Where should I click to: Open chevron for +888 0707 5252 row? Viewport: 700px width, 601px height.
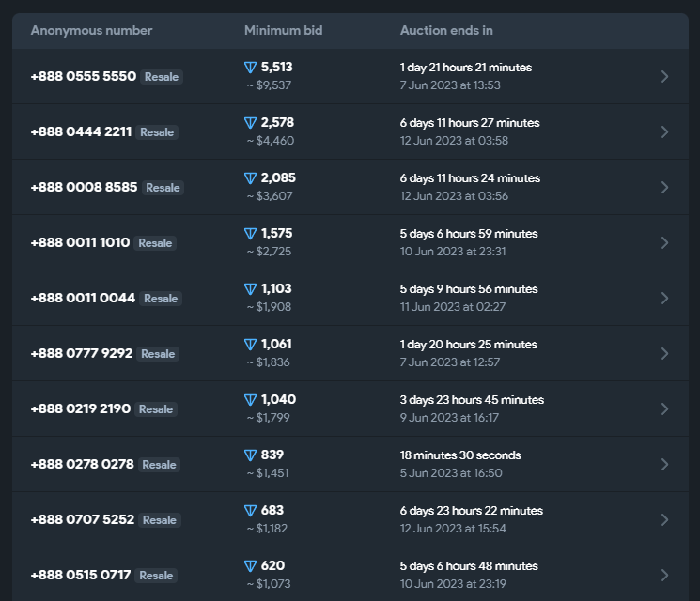pos(664,519)
